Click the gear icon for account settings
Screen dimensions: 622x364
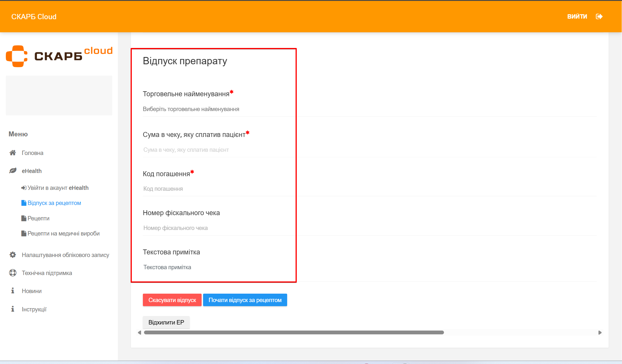13,255
